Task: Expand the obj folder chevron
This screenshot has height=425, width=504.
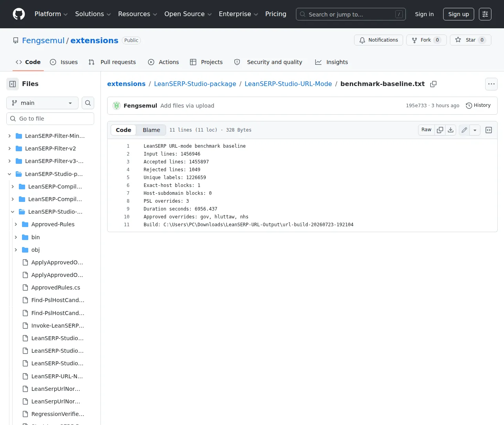Action: click(16, 250)
